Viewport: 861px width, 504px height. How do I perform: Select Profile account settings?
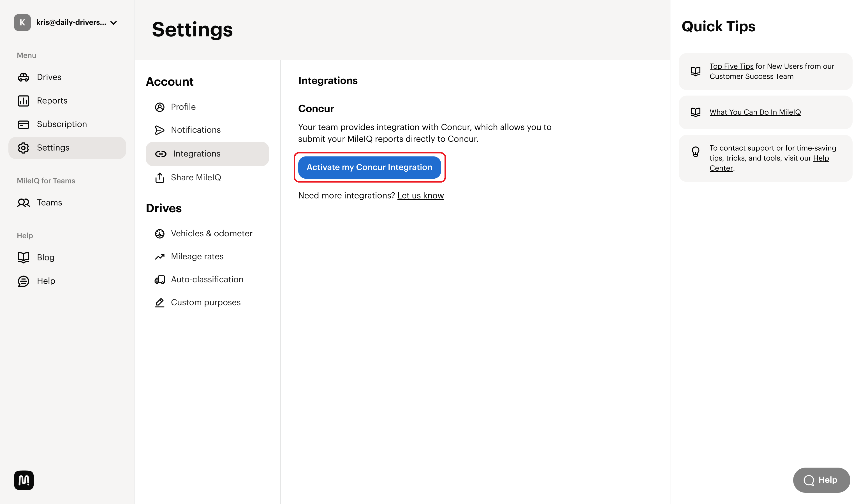pyautogui.click(x=207, y=107)
